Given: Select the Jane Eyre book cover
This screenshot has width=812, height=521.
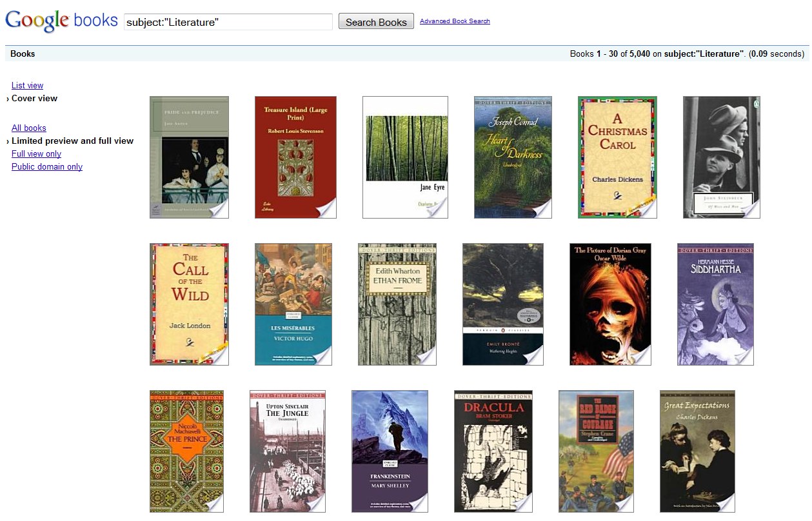Looking at the screenshot, I should coord(405,157).
